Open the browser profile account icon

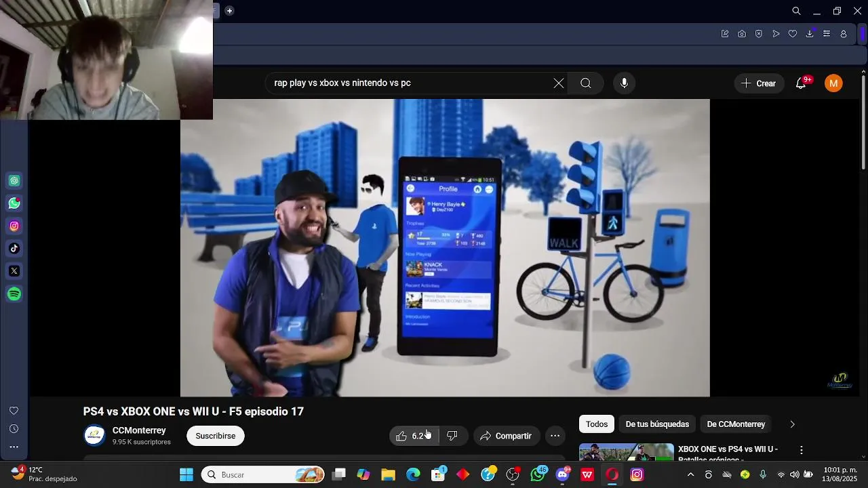click(844, 34)
